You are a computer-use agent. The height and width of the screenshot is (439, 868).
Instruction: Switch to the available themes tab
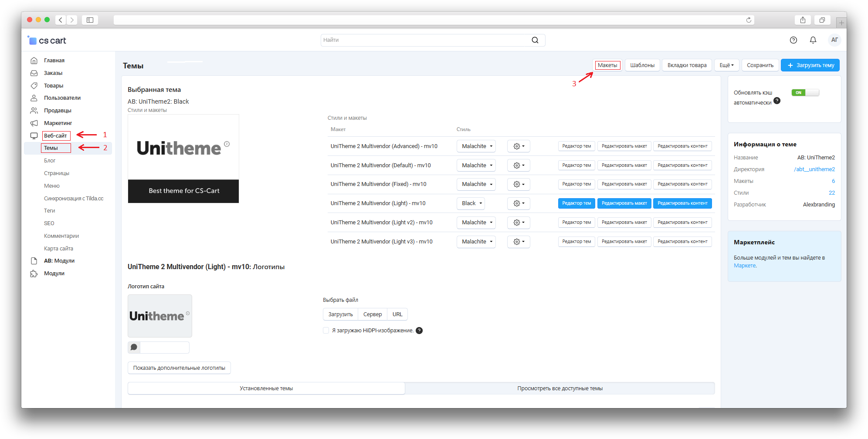click(559, 388)
